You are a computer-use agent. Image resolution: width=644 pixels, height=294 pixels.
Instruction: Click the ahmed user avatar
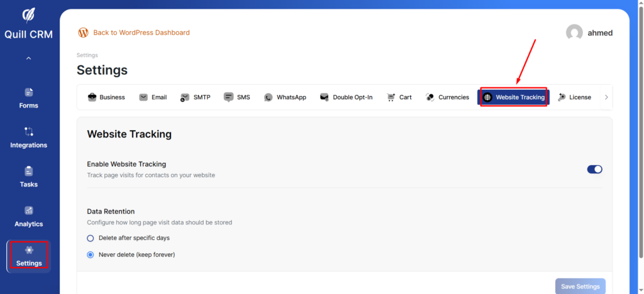pos(574,33)
